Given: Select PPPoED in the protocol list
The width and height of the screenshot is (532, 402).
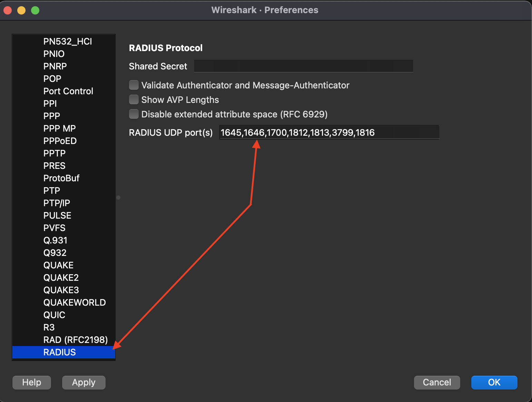Looking at the screenshot, I should point(60,141).
